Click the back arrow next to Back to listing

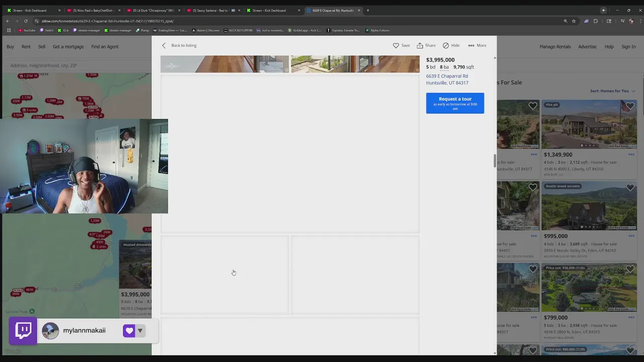tap(164, 45)
